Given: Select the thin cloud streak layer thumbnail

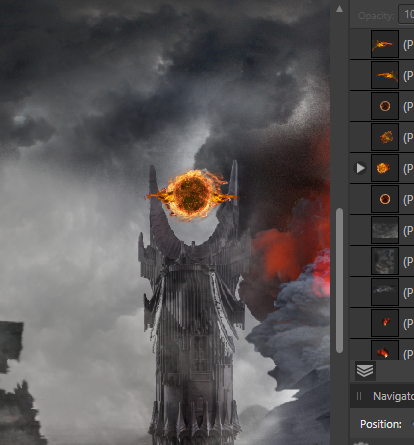Looking at the screenshot, I should tap(385, 292).
